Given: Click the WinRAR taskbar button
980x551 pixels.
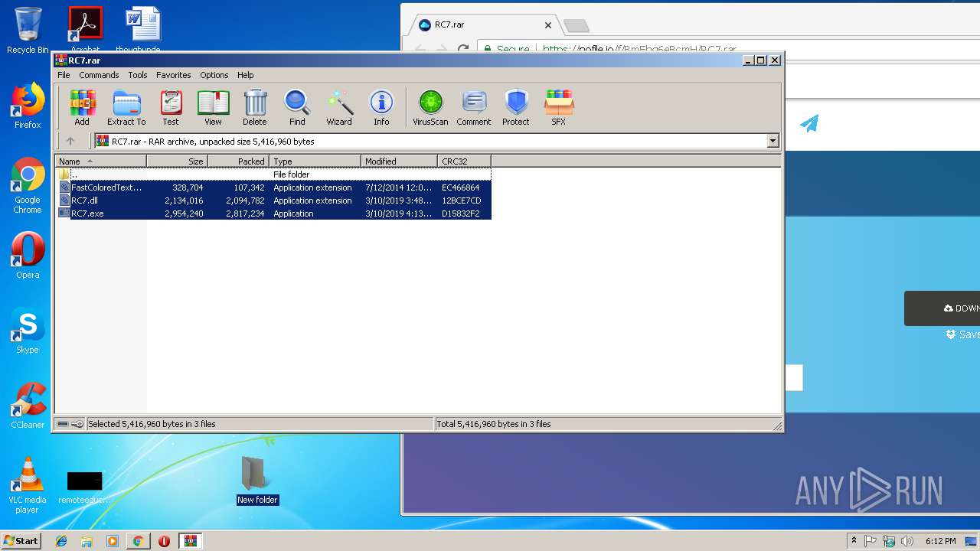Looking at the screenshot, I should tap(190, 541).
